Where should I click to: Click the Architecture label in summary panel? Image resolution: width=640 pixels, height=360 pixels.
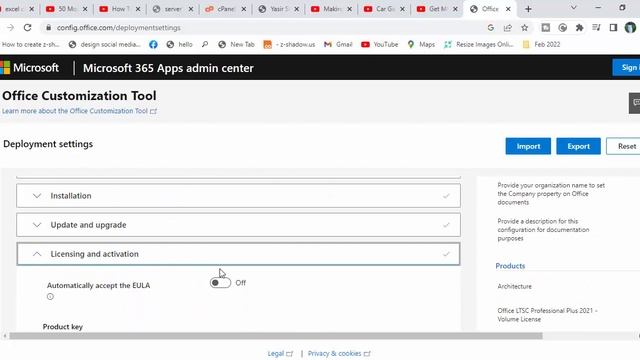tap(514, 287)
